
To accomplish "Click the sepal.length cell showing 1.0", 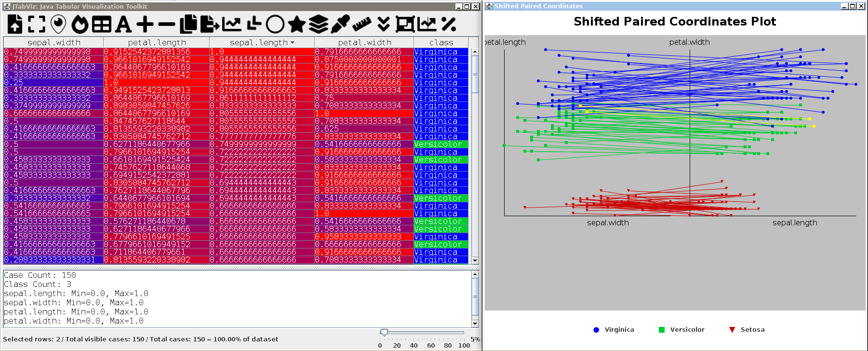I will click(262, 52).
